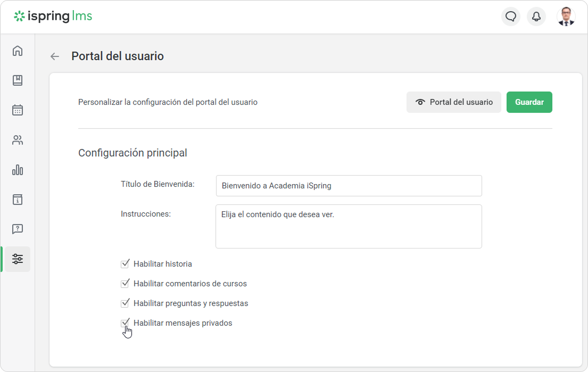Image resolution: width=588 pixels, height=372 pixels.
Task: Select the settings sliders icon in sidebar
Action: [x=18, y=259]
